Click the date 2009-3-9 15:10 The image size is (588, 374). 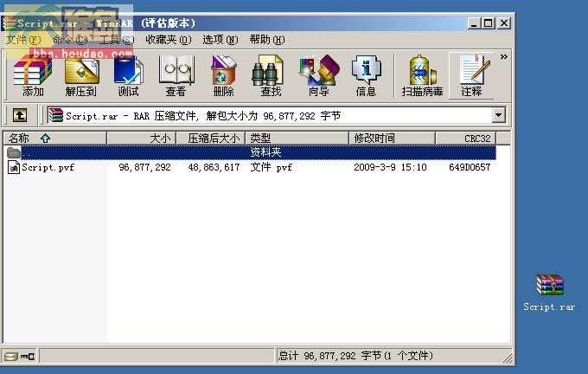click(x=390, y=167)
